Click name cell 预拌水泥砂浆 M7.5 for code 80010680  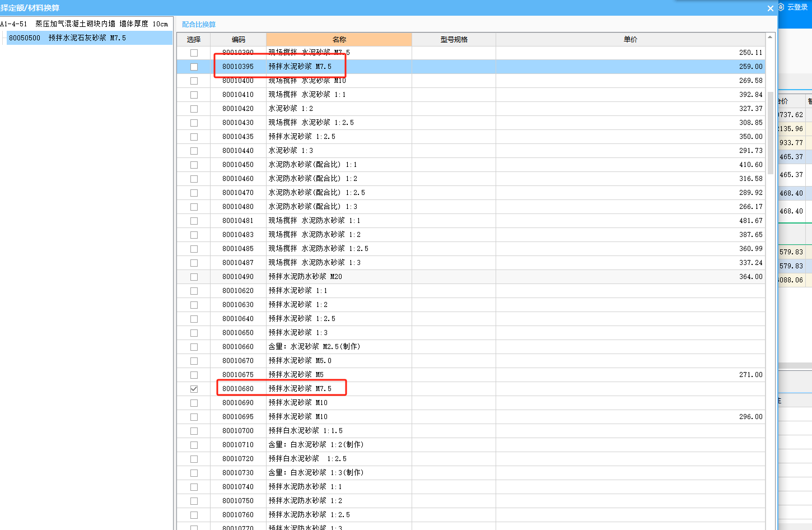coord(339,389)
